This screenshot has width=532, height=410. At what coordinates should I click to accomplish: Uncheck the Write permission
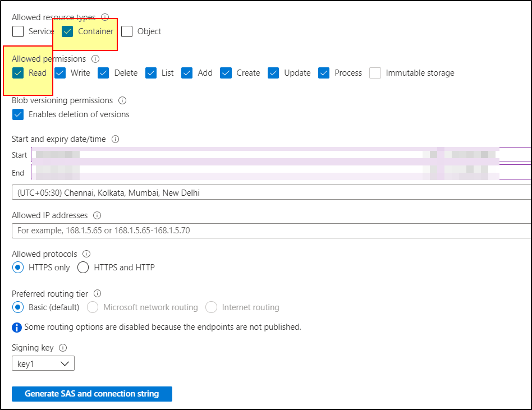coord(60,73)
